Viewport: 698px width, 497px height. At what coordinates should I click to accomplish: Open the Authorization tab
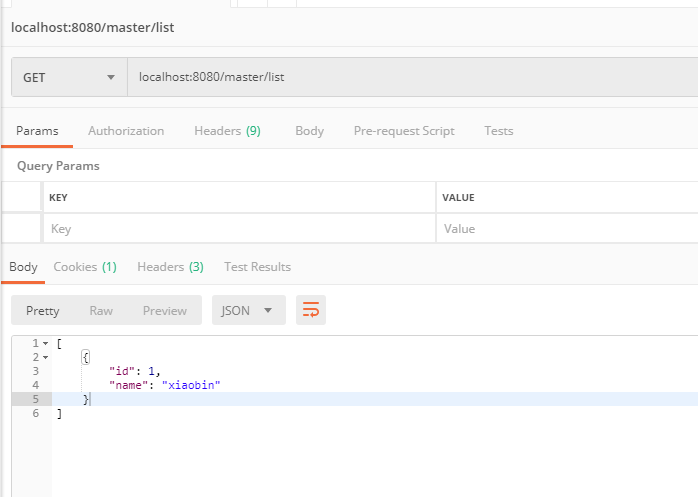(x=126, y=131)
